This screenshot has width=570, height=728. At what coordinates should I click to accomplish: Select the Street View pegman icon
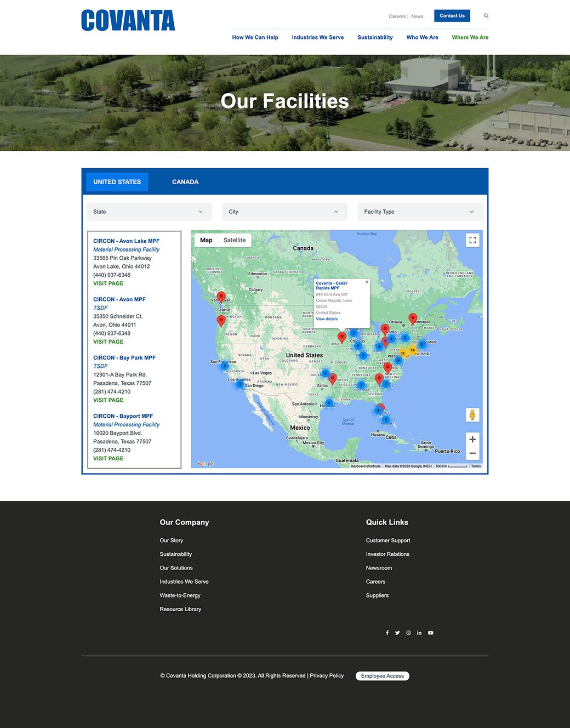point(472,415)
